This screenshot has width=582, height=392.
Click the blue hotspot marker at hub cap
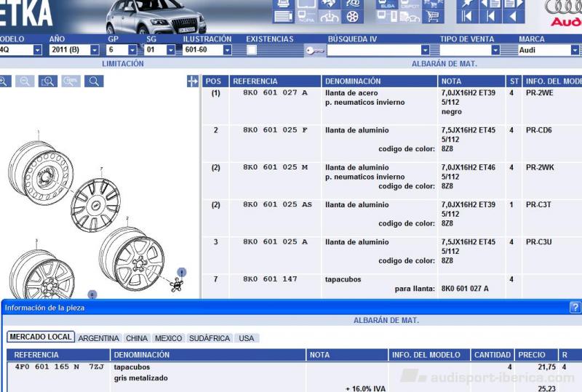[181, 273]
